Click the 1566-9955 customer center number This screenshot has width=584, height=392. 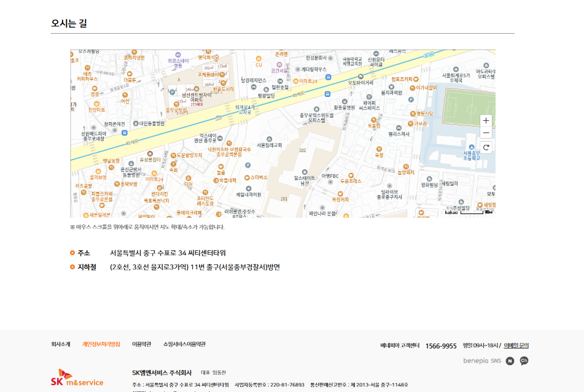[441, 346]
